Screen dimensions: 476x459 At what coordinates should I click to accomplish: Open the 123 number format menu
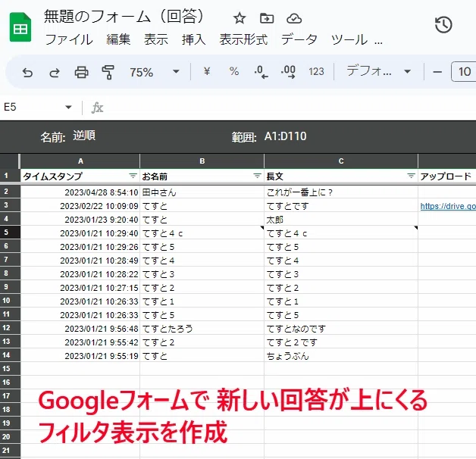tap(316, 72)
